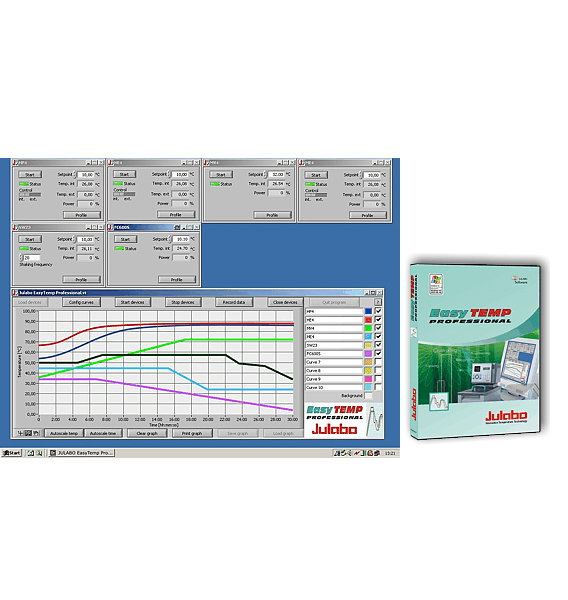Open the red ME4 color swatch
Viewport: 568px width, 600px height.
[368, 320]
